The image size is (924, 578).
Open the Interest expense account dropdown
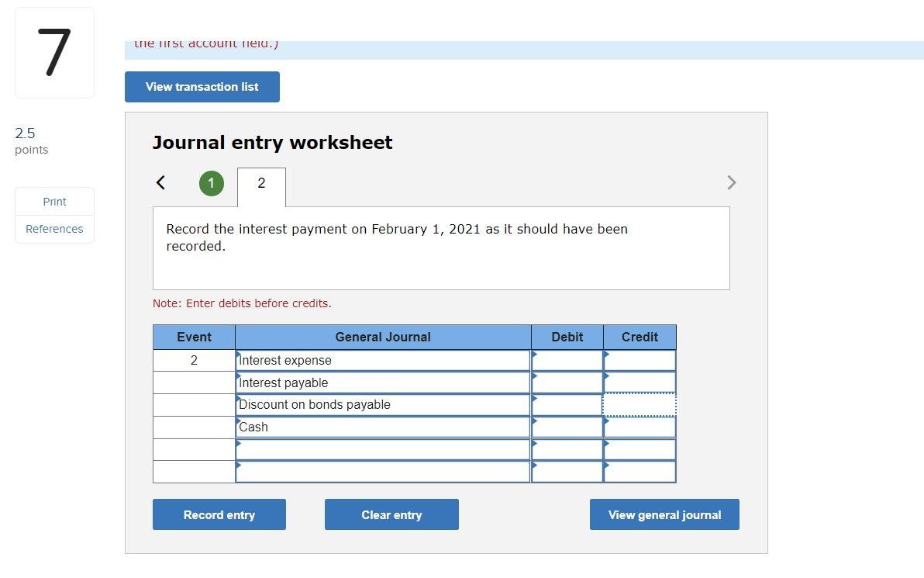click(382, 360)
